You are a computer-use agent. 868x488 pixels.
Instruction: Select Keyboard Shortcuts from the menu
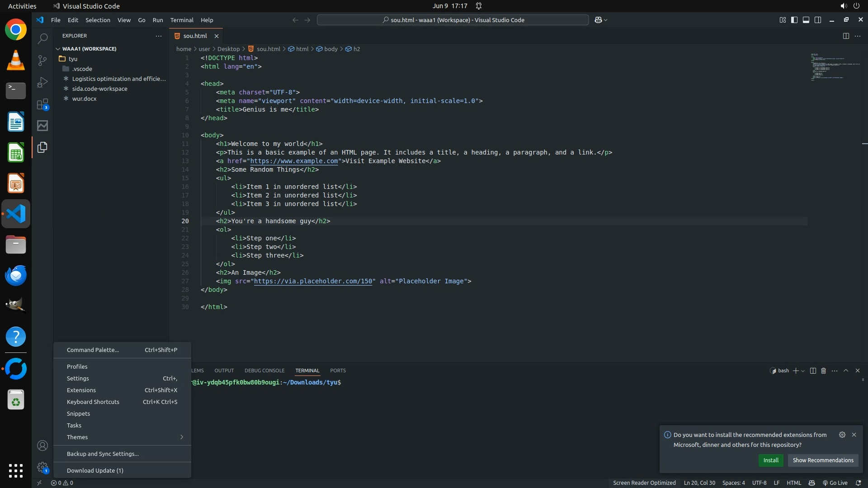coord(93,402)
